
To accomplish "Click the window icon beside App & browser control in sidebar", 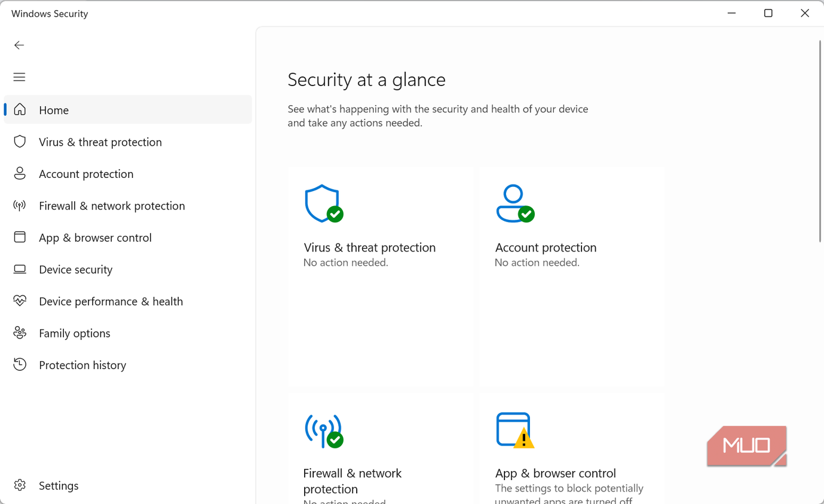I will tap(20, 237).
